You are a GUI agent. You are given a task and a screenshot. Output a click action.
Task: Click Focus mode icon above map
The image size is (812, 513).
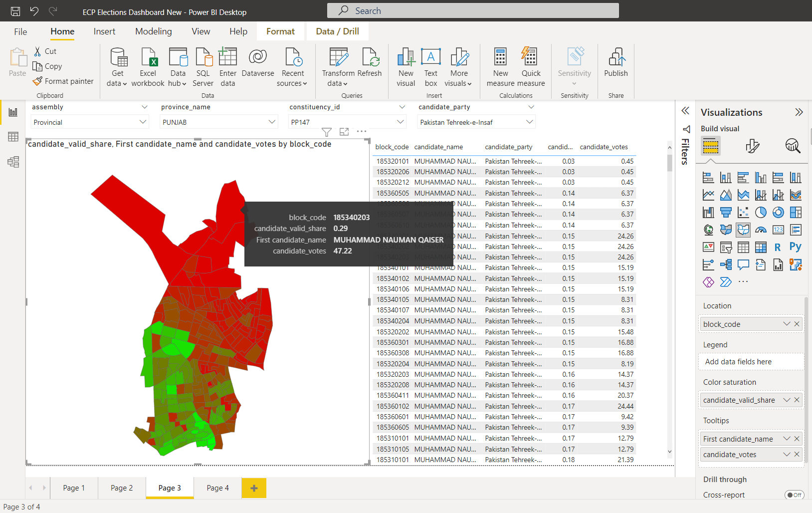click(x=344, y=132)
